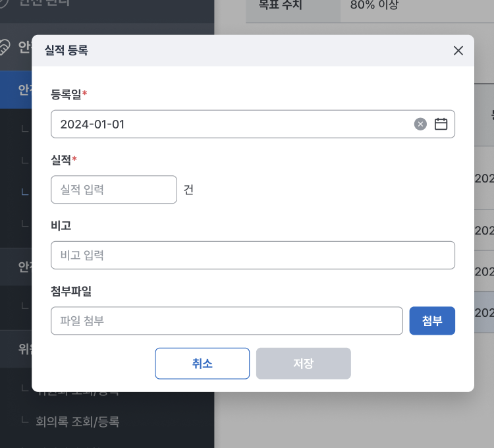The width and height of the screenshot is (494, 448).
Task: Click the 비고 field label
Action: click(x=61, y=225)
